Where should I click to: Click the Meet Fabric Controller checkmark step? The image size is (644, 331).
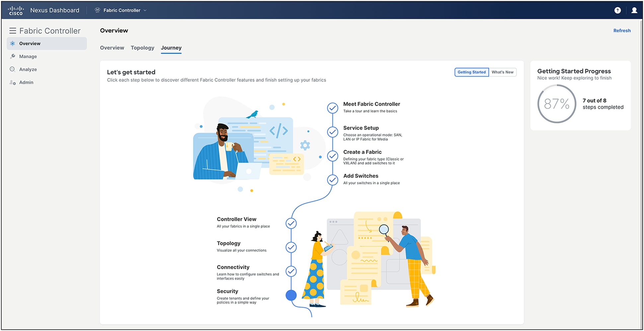[332, 108]
